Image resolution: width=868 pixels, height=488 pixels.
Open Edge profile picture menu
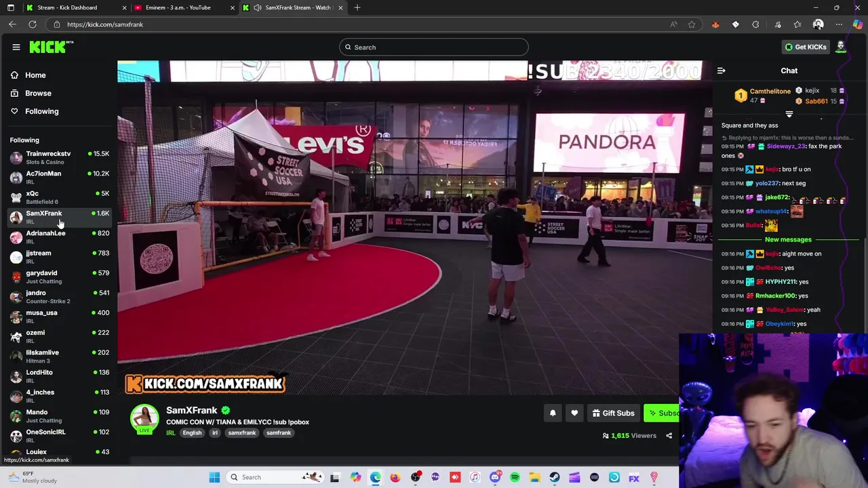818,24
